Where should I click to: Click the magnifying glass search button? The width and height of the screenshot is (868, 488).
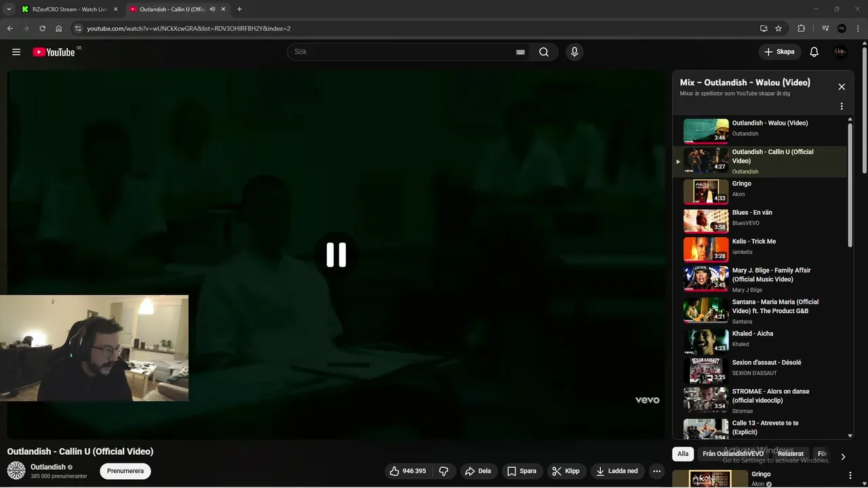pyautogui.click(x=544, y=52)
